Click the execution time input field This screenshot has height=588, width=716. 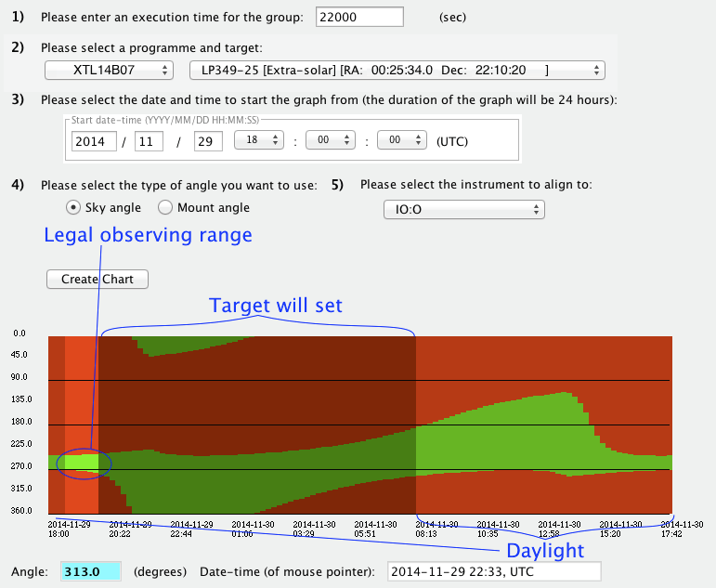point(359,18)
